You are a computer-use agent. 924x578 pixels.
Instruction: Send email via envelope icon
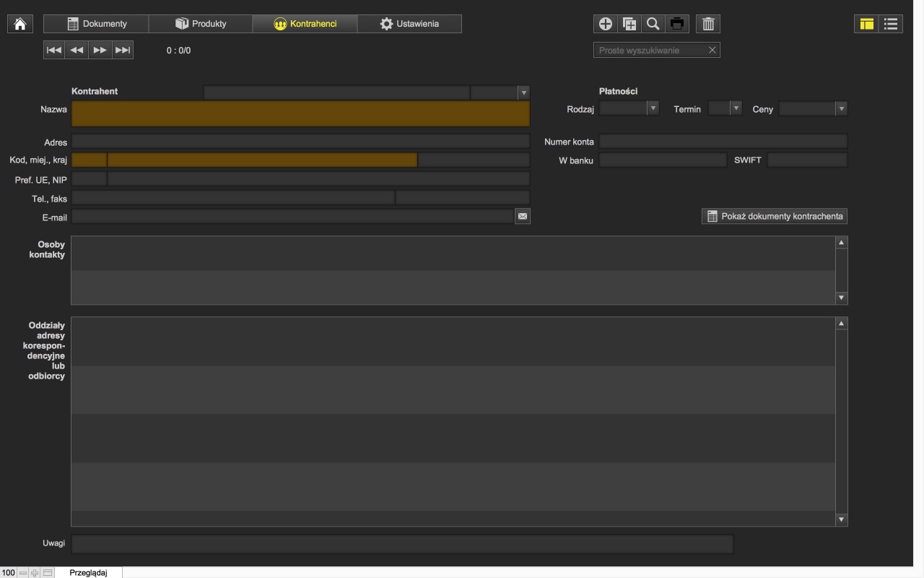coord(523,216)
